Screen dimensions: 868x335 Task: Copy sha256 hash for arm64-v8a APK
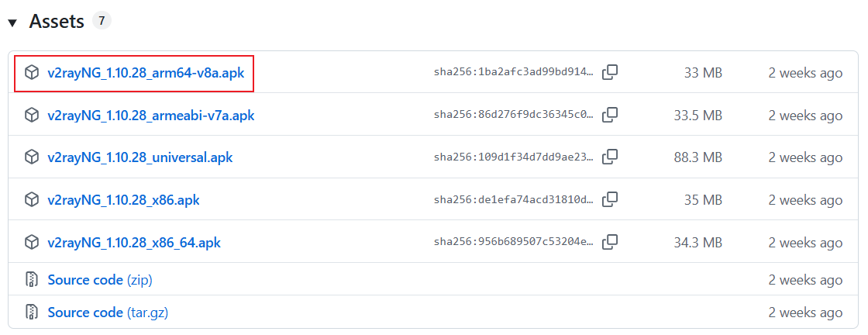tap(610, 72)
